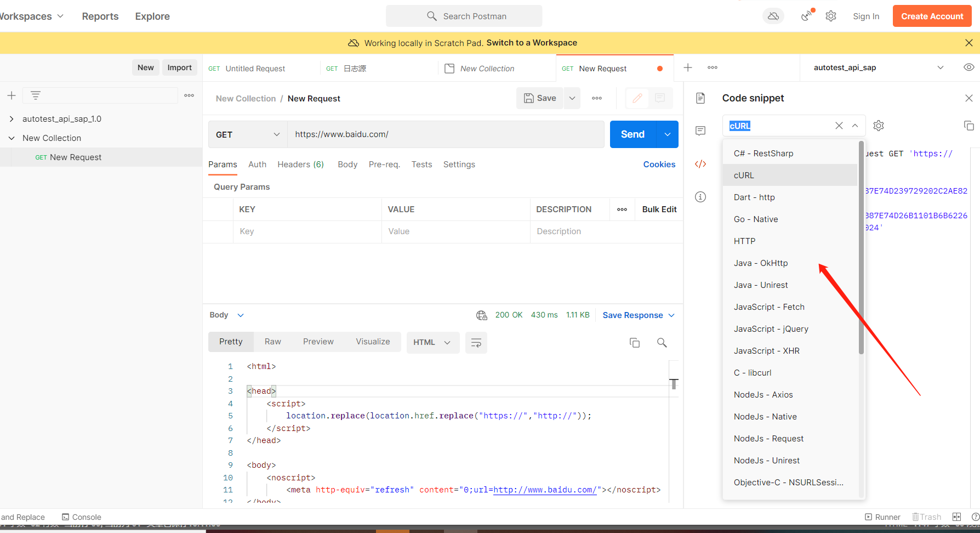Clear the cURL language search field

(x=839, y=126)
